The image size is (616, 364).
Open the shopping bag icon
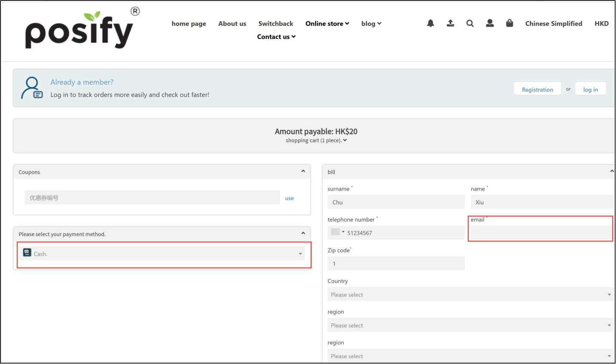tap(509, 23)
